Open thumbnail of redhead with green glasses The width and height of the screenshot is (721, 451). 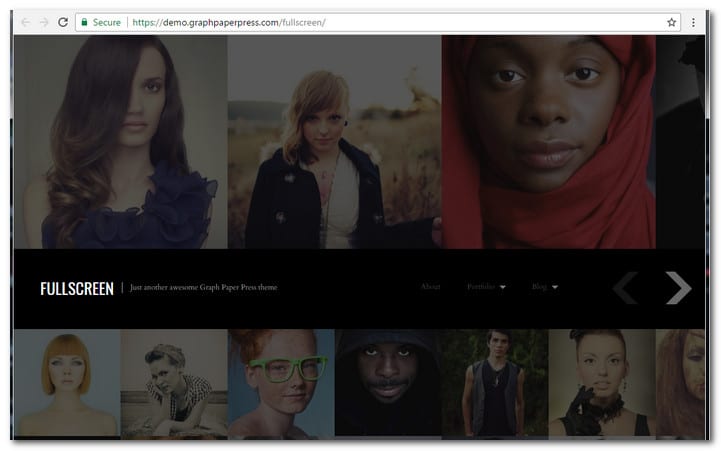pos(281,383)
